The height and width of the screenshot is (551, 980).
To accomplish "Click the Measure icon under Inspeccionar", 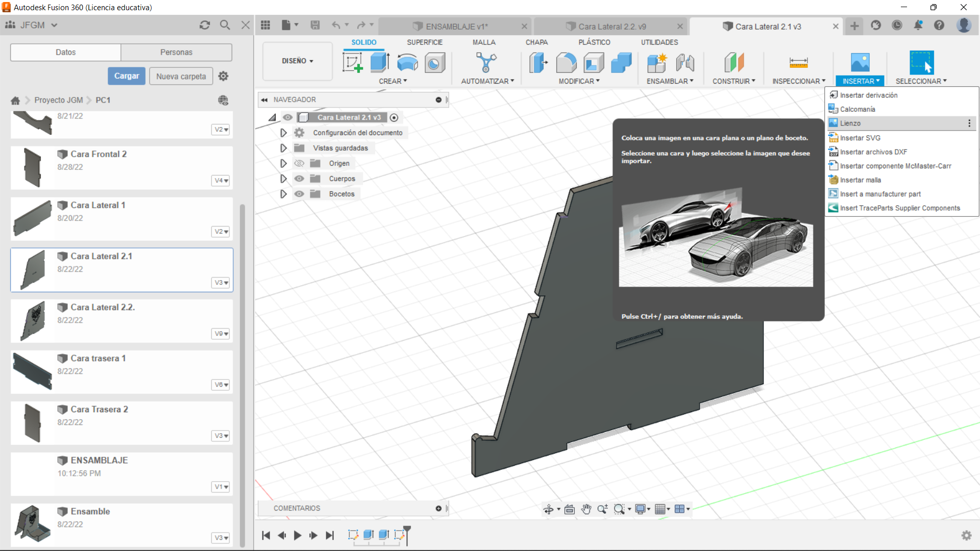I will [x=798, y=63].
